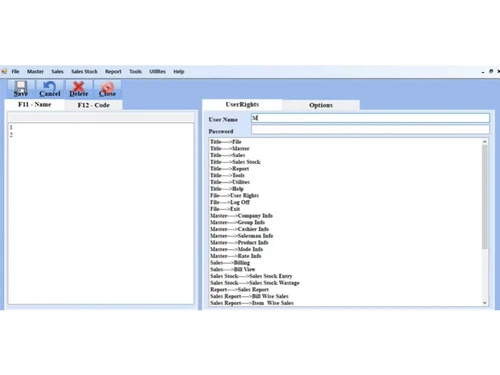The height and width of the screenshot is (375, 500).
Task: Open the Sales Stock menu
Action: [84, 71]
